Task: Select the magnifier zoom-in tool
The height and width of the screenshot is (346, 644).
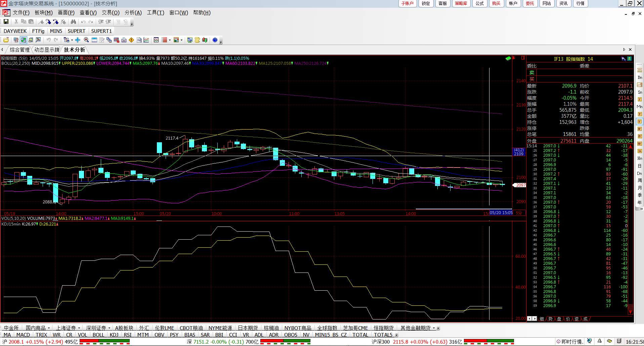Action: (86, 40)
